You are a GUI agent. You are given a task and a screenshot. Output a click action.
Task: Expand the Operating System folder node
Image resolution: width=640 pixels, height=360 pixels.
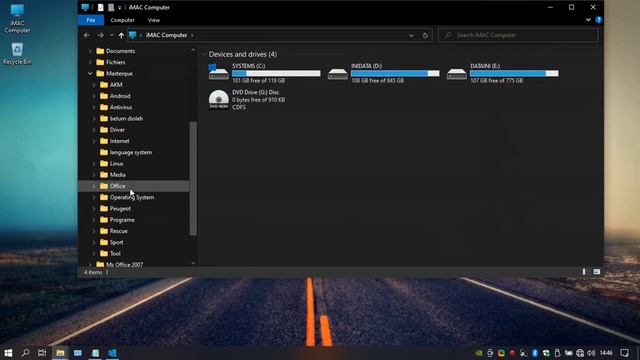click(94, 197)
